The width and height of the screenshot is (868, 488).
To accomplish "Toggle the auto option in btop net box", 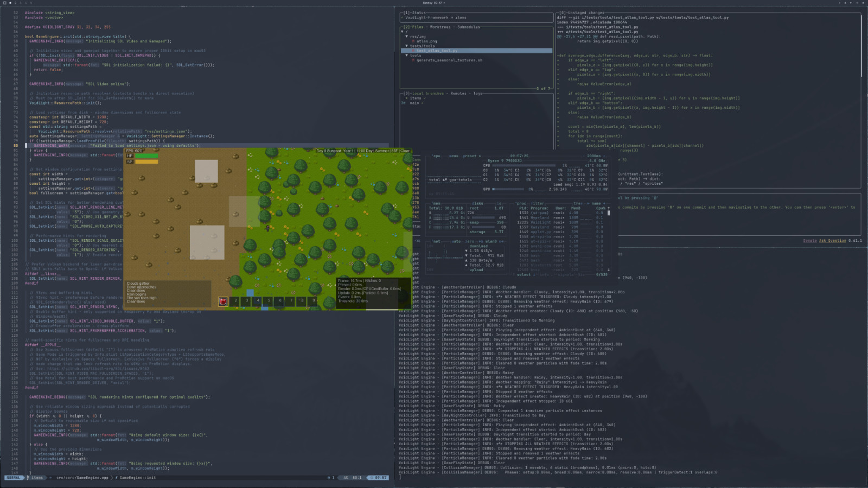I will 456,241.
